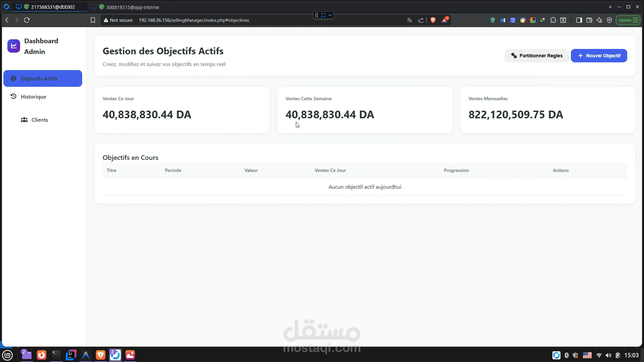Open the Historique sidebar item
This screenshot has width=644, height=362.
33,97
